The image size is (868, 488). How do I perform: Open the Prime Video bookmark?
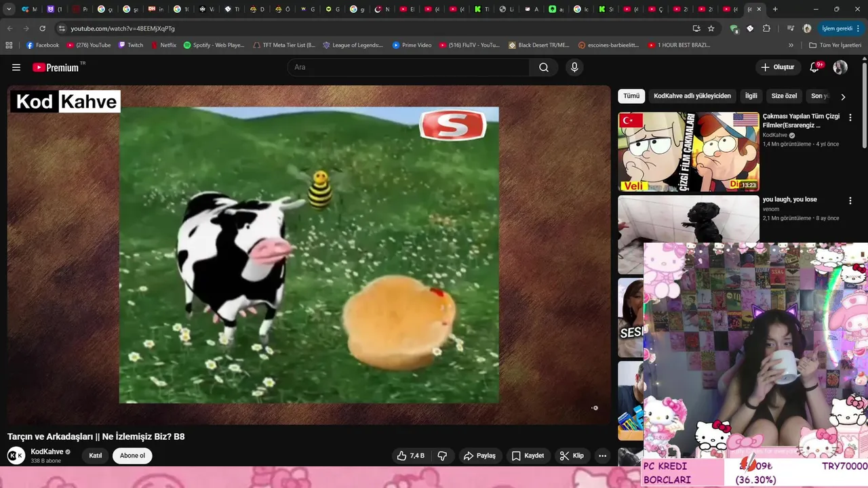(411, 45)
